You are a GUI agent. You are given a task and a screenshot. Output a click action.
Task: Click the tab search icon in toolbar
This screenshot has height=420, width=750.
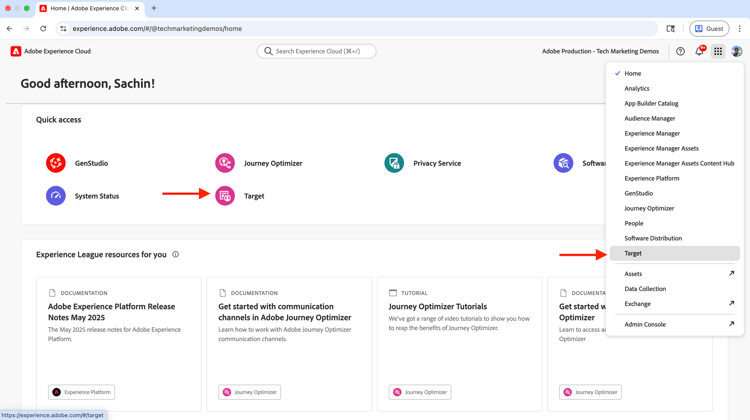pyautogui.click(x=671, y=29)
